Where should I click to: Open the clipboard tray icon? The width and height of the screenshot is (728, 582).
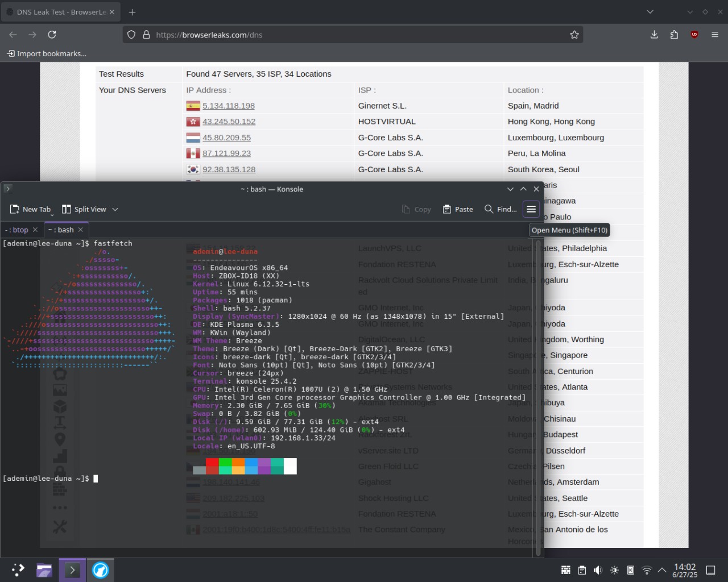click(x=582, y=570)
